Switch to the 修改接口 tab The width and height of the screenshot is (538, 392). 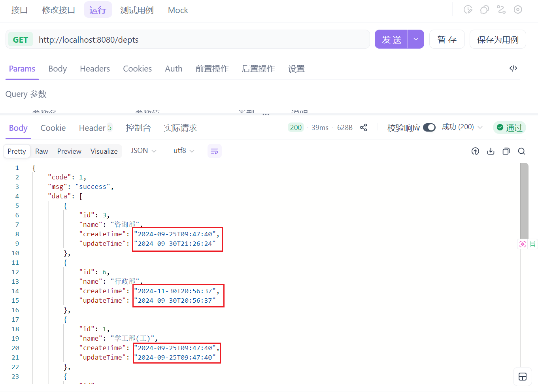click(x=59, y=10)
